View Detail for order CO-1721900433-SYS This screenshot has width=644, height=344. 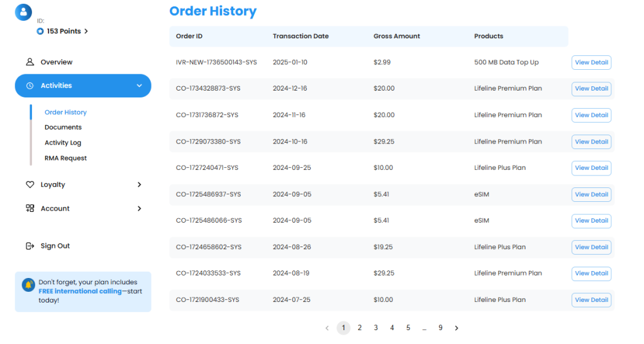click(591, 300)
